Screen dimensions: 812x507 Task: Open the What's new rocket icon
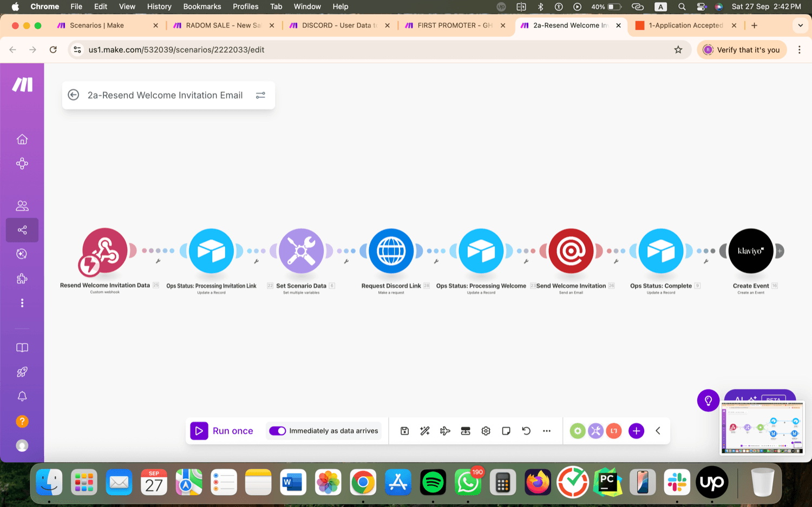click(x=22, y=372)
